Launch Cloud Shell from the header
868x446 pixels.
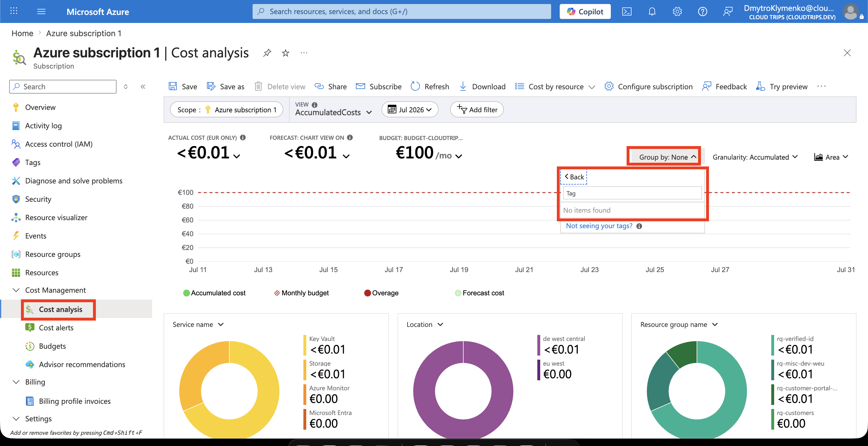click(626, 12)
